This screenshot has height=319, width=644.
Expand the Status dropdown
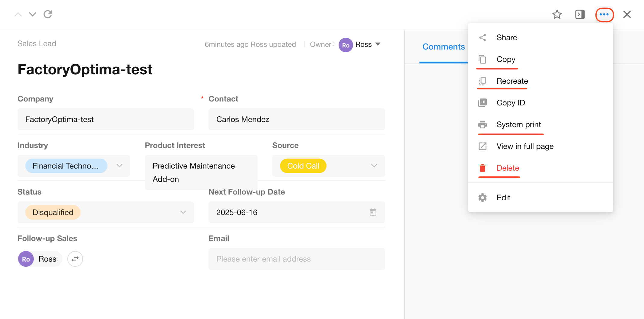pyautogui.click(x=183, y=212)
